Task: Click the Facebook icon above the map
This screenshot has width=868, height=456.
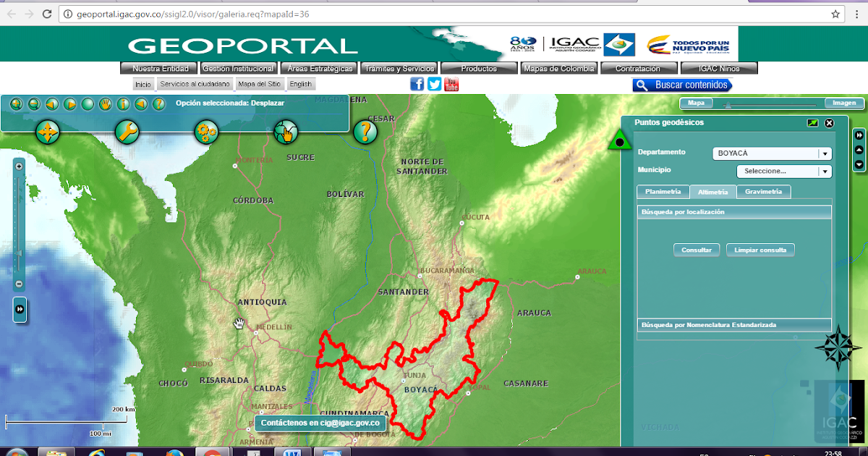Action: click(x=417, y=84)
